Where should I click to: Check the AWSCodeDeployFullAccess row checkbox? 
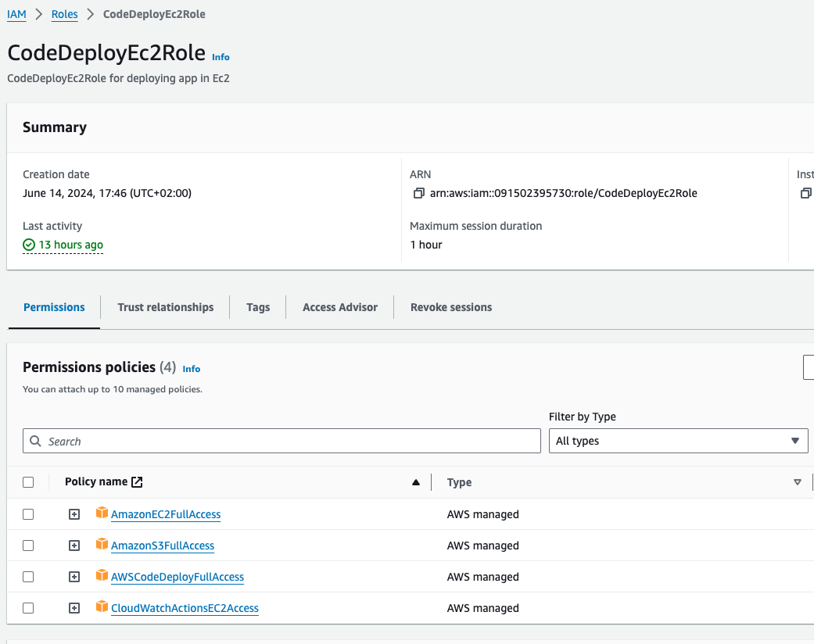point(29,577)
